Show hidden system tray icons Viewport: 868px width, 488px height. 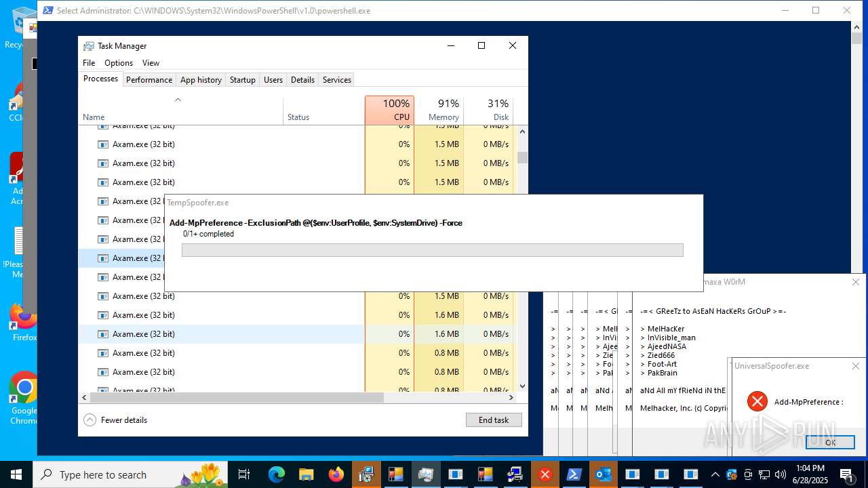[x=715, y=474]
